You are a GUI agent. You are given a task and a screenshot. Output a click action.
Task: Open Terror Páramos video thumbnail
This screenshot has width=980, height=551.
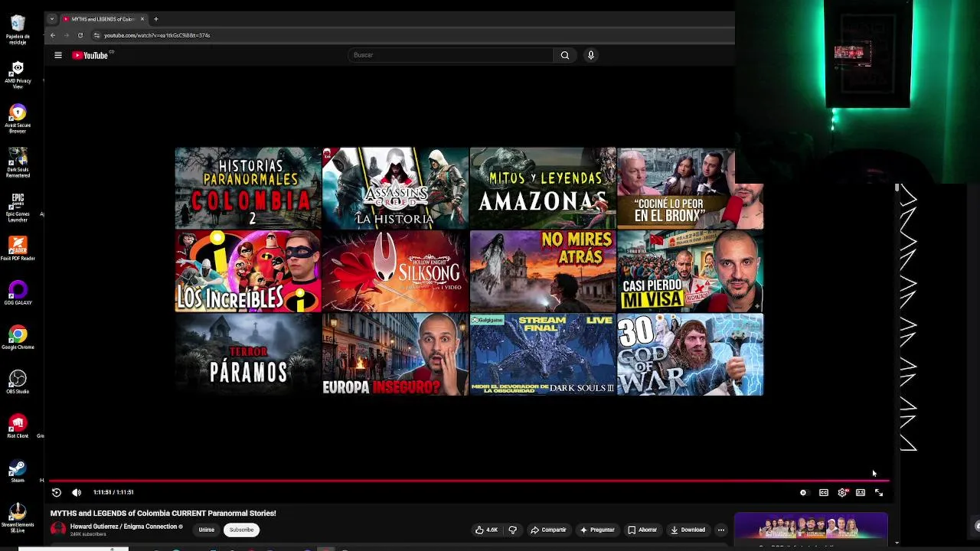(248, 354)
